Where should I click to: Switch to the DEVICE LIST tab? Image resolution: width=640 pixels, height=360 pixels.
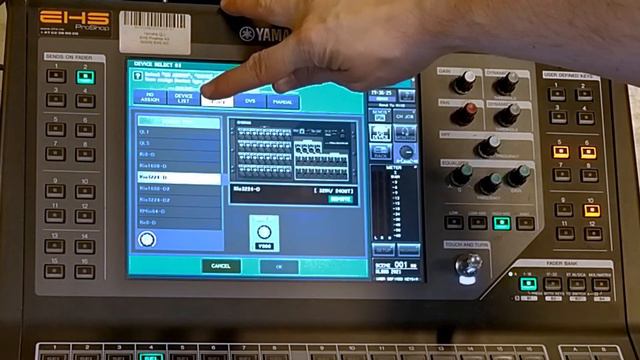(183, 98)
